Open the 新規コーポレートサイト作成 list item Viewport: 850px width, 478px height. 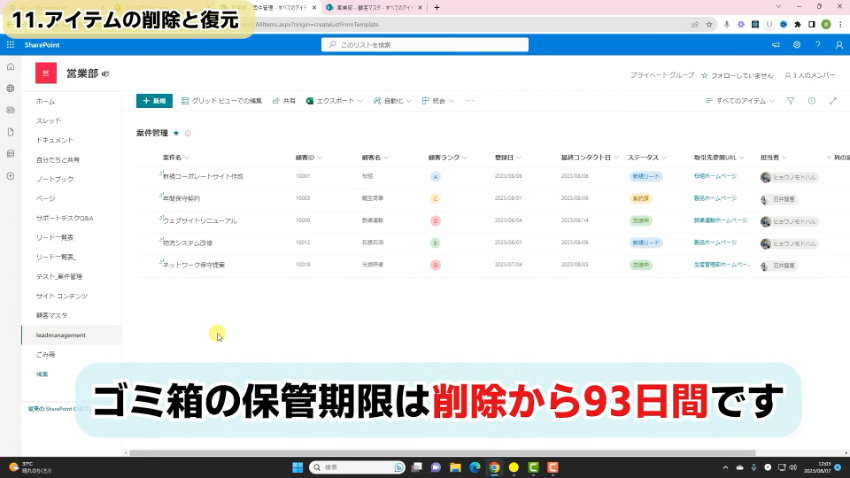click(x=203, y=176)
